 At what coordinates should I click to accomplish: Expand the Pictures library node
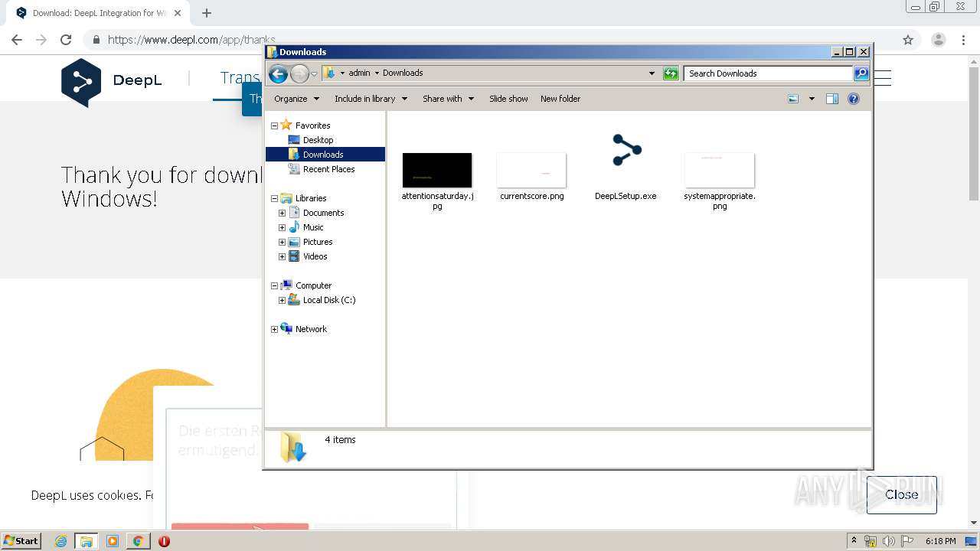(282, 242)
